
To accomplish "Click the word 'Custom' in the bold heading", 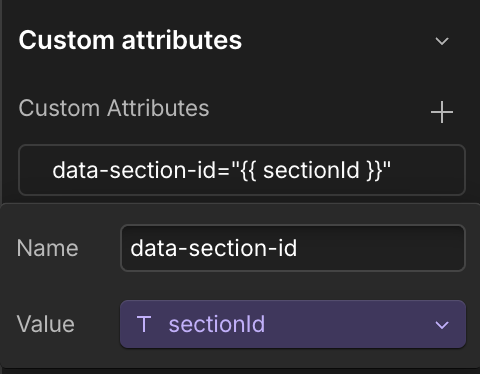I will tap(66, 40).
